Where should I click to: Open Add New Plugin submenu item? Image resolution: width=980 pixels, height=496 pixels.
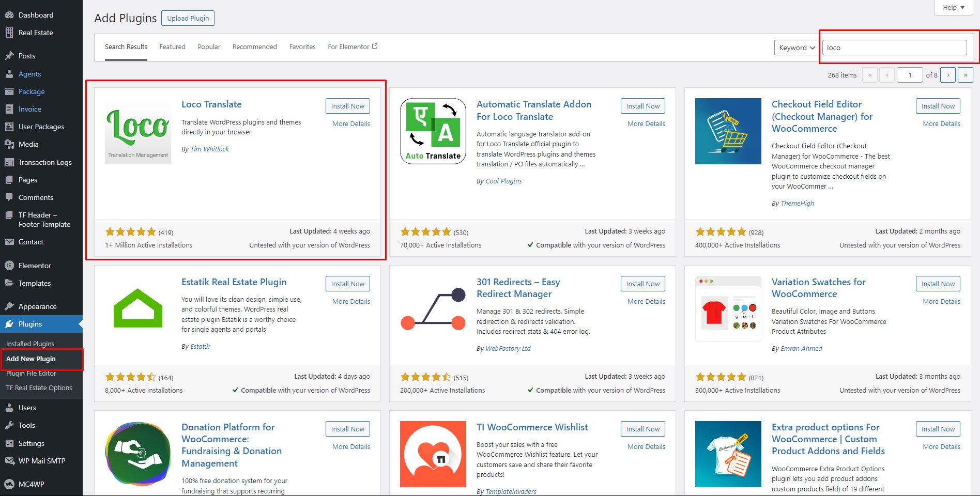(31, 359)
